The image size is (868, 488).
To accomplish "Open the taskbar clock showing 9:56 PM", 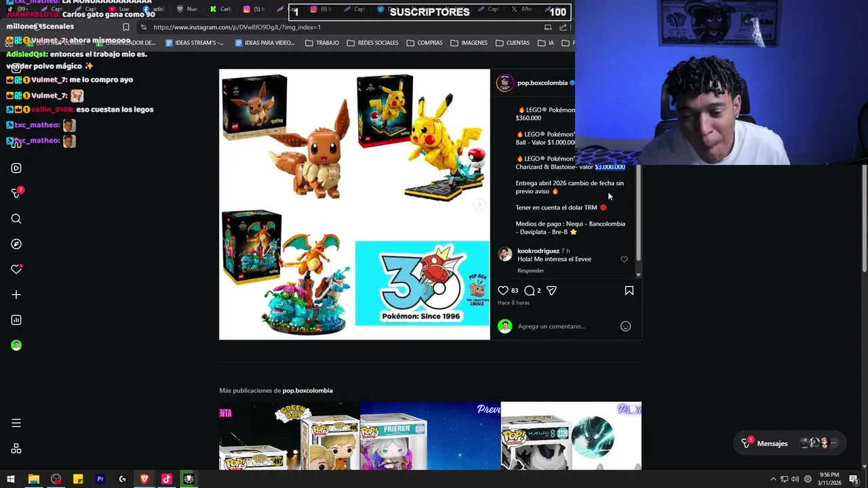I will (x=829, y=479).
